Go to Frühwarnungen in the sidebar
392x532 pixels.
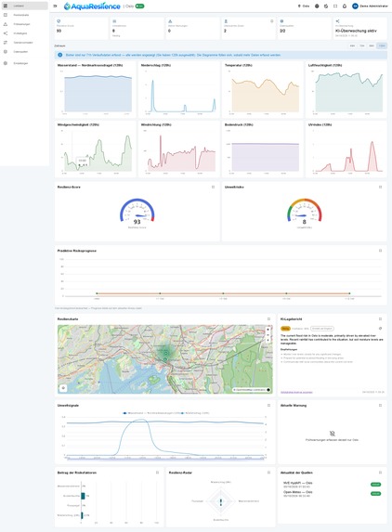tap(24, 24)
